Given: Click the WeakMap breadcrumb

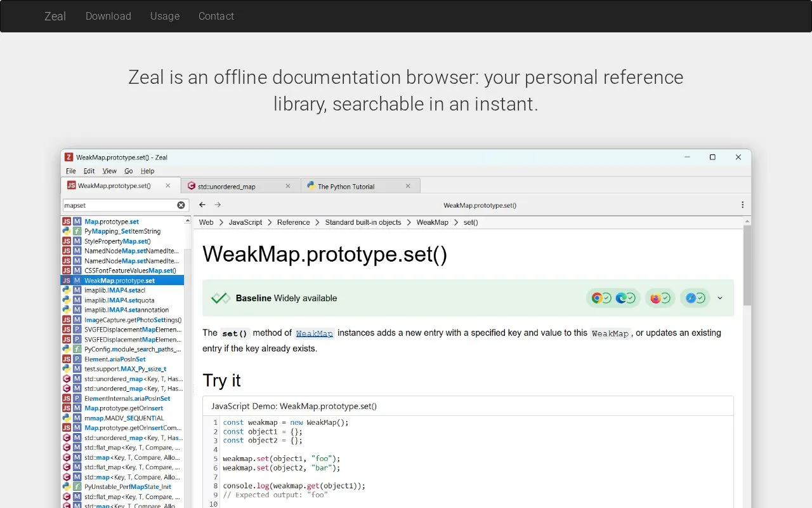Looking at the screenshot, I should (x=433, y=222).
